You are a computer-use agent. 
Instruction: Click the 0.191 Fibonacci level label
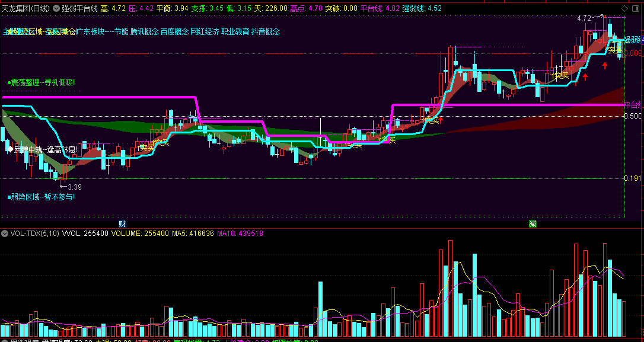[x=633, y=178]
